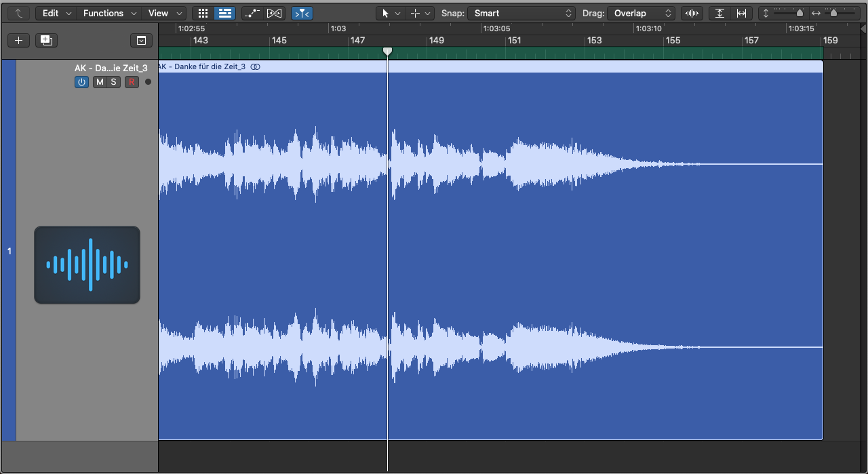This screenshot has width=868, height=474.
Task: Switch to the list tracks view button
Action: (225, 13)
